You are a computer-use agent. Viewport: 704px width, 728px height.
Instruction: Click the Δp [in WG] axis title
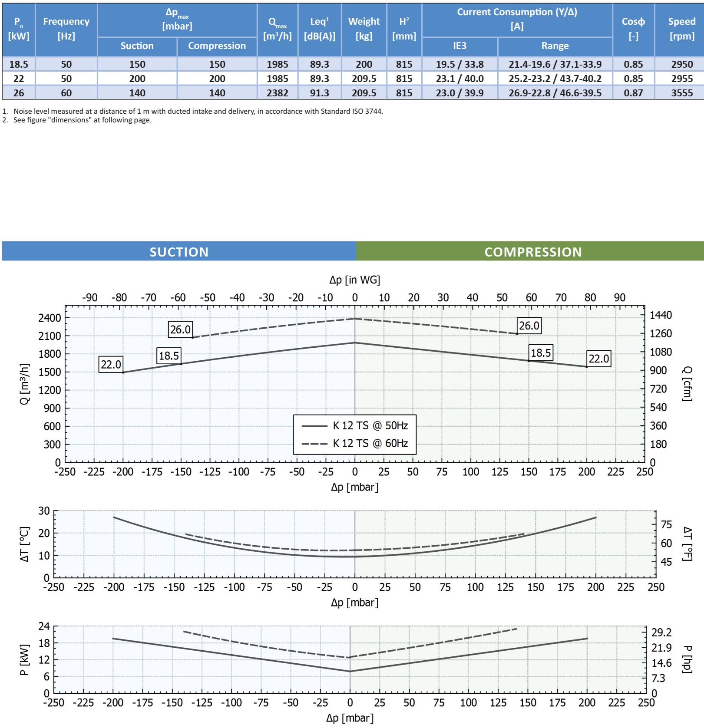click(x=354, y=280)
